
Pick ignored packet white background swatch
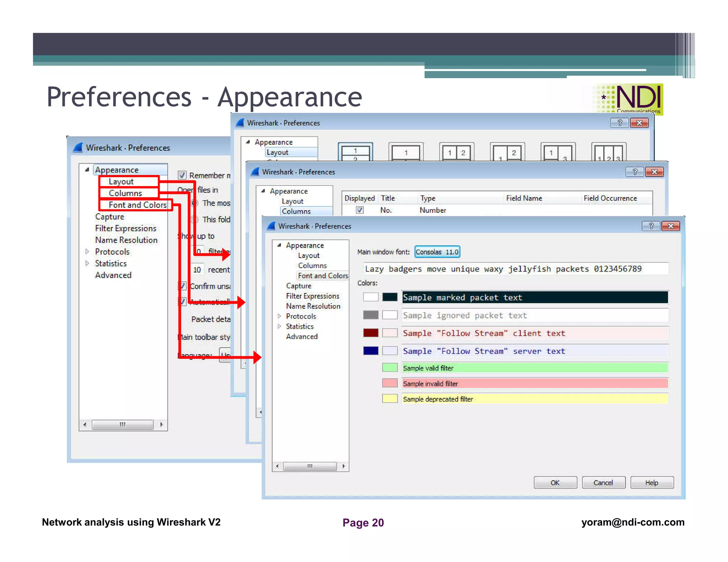tap(390, 315)
